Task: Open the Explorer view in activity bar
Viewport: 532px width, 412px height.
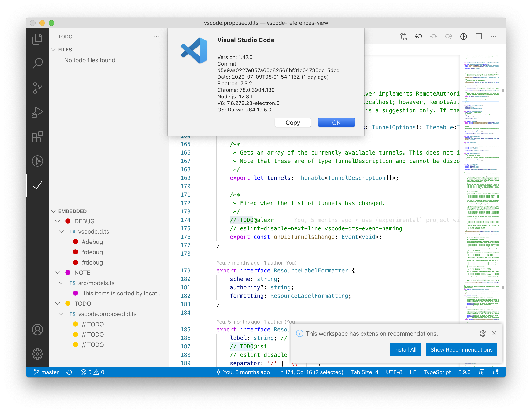Action: tap(37, 39)
